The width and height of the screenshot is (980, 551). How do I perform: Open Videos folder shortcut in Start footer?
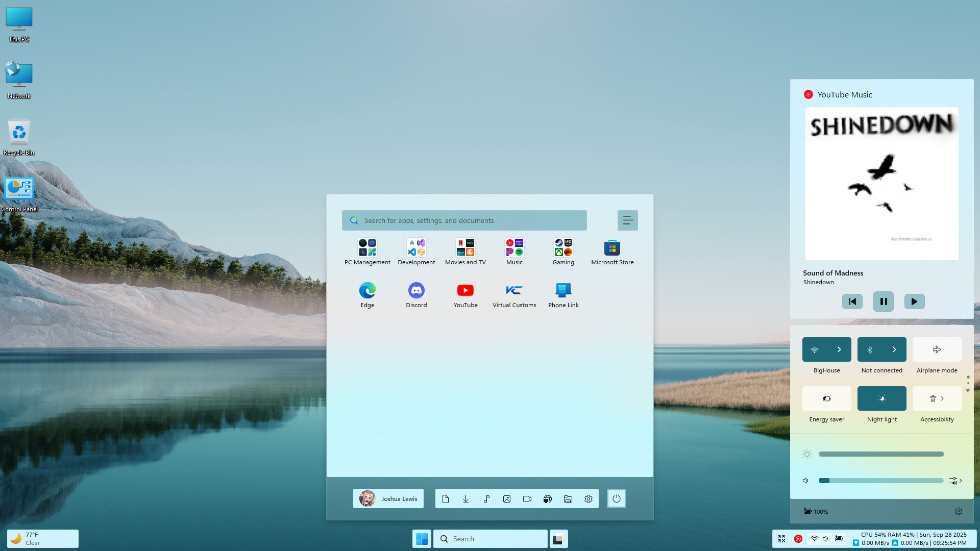coord(527,499)
